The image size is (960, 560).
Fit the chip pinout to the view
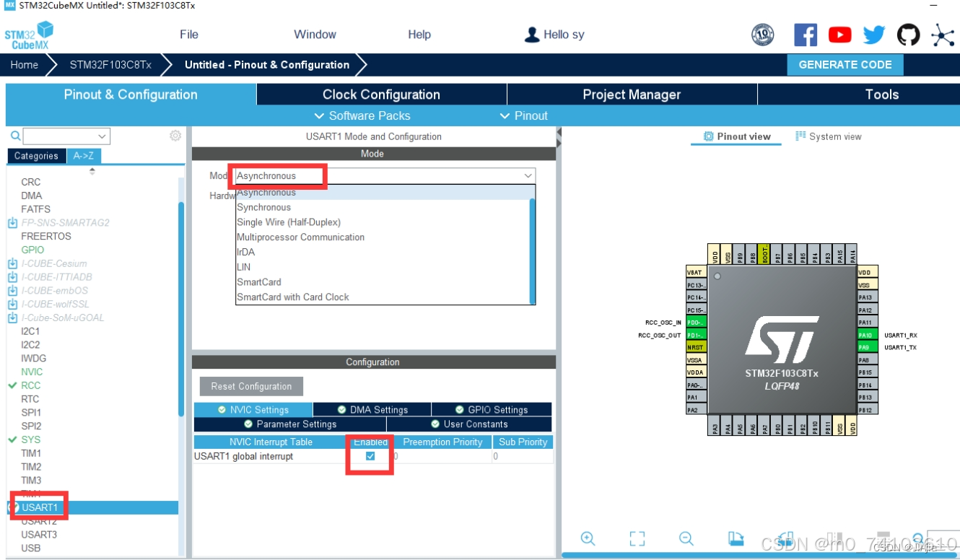coord(637,538)
